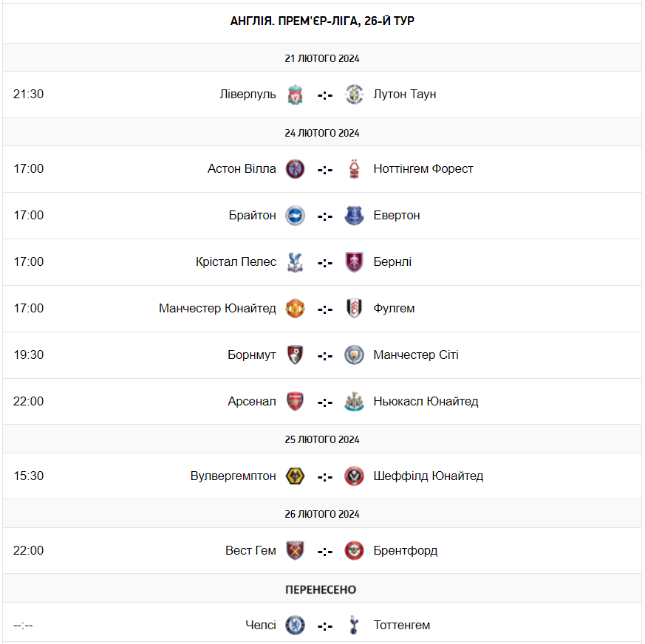The image size is (645, 644).
Task: Click the Вест Гем vs Брентфорд score placeholder
Action: coord(325,552)
